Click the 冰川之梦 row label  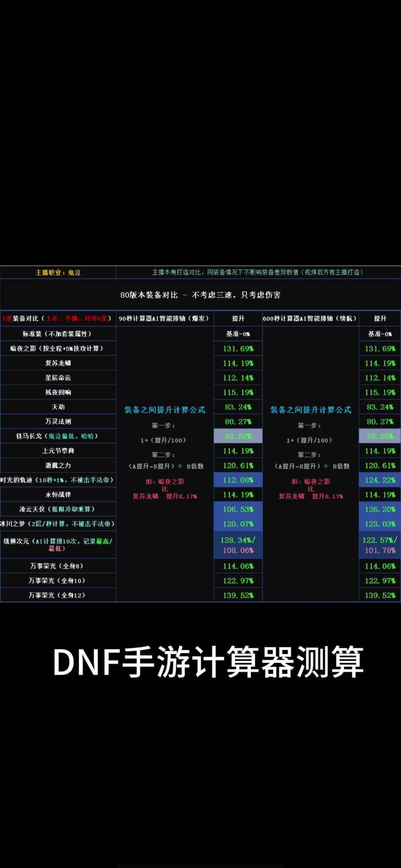click(x=58, y=524)
